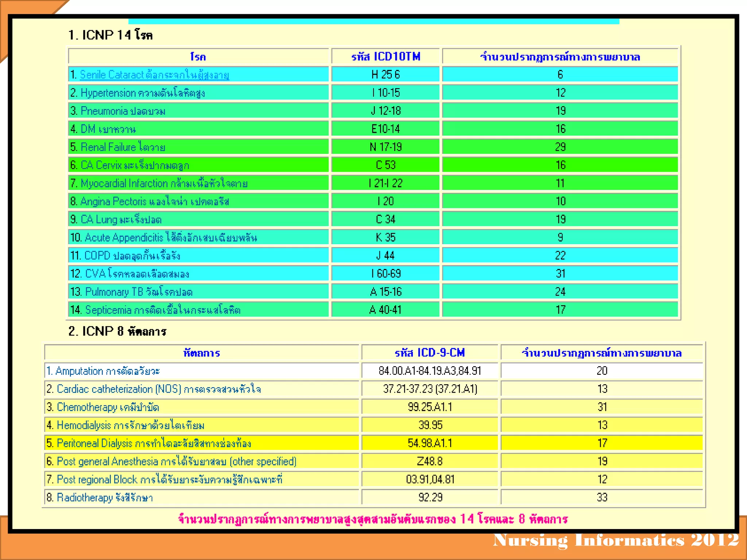This screenshot has height=560, width=747.
Task: Click code cell 84.00.A1-84.19.A3,84.91
Action: pyautogui.click(x=430, y=371)
